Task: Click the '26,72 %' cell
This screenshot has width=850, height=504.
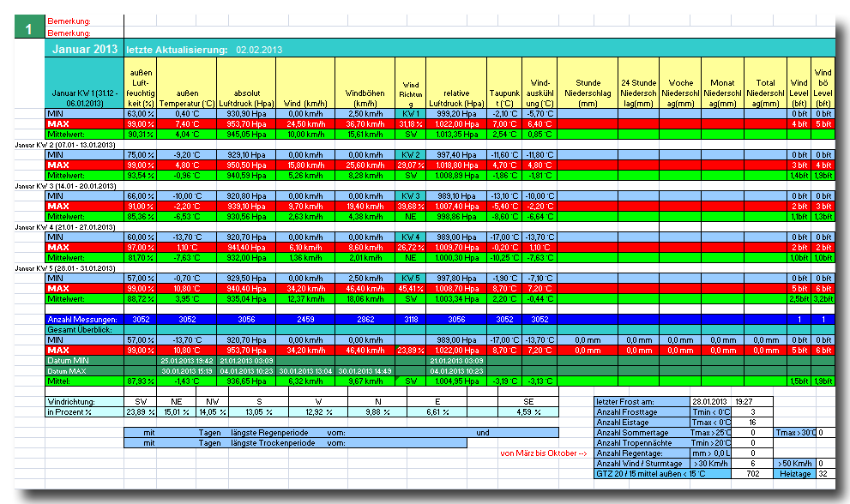Action: (411, 248)
